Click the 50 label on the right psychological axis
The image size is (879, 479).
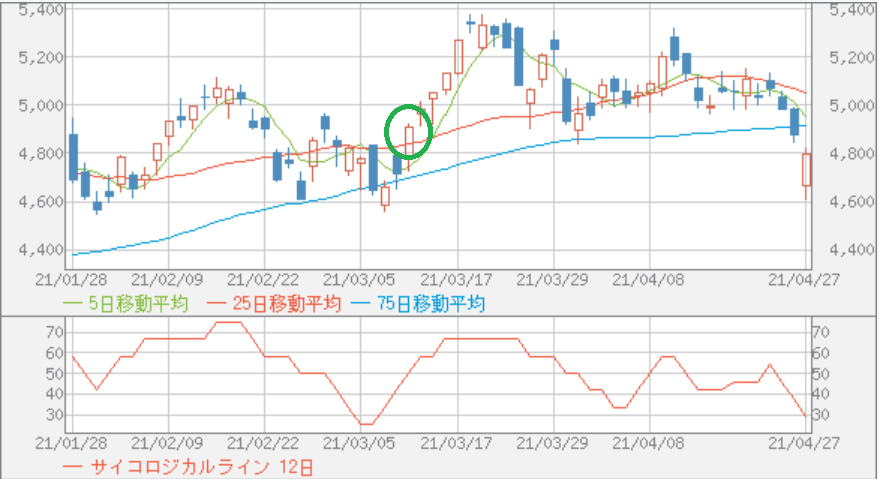click(821, 374)
